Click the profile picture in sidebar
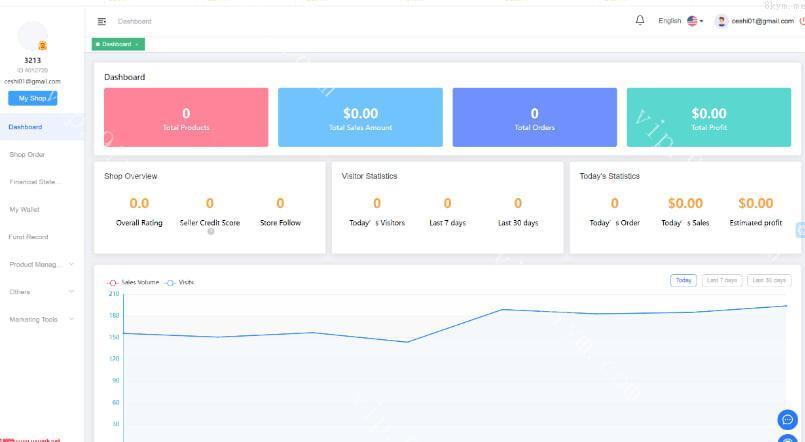This screenshot has width=805, height=442. (x=33, y=36)
